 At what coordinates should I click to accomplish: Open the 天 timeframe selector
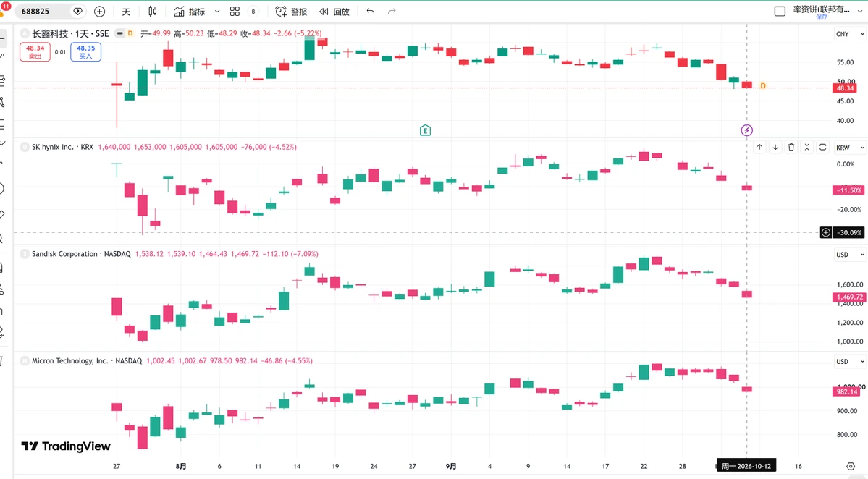pos(126,12)
